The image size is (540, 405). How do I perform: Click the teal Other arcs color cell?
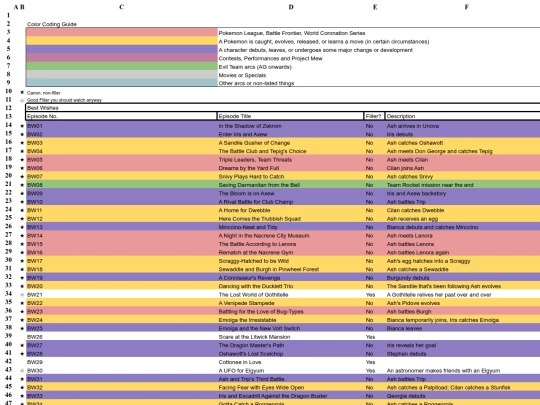click(x=122, y=82)
